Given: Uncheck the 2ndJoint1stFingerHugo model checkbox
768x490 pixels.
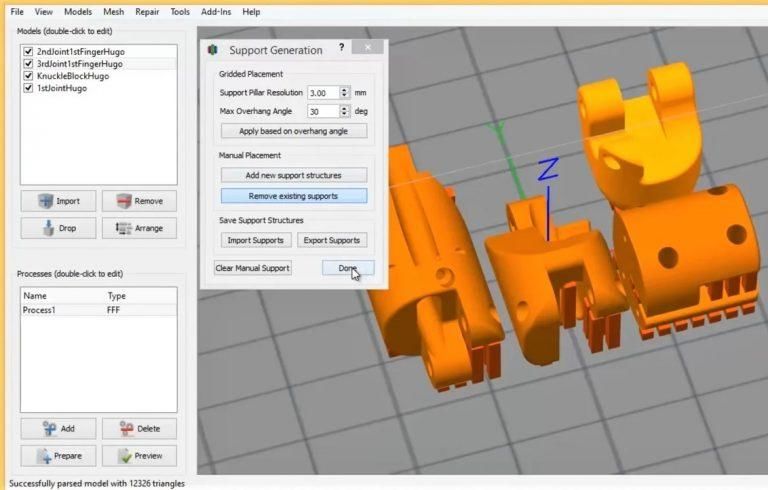Looking at the screenshot, I should 28,51.
